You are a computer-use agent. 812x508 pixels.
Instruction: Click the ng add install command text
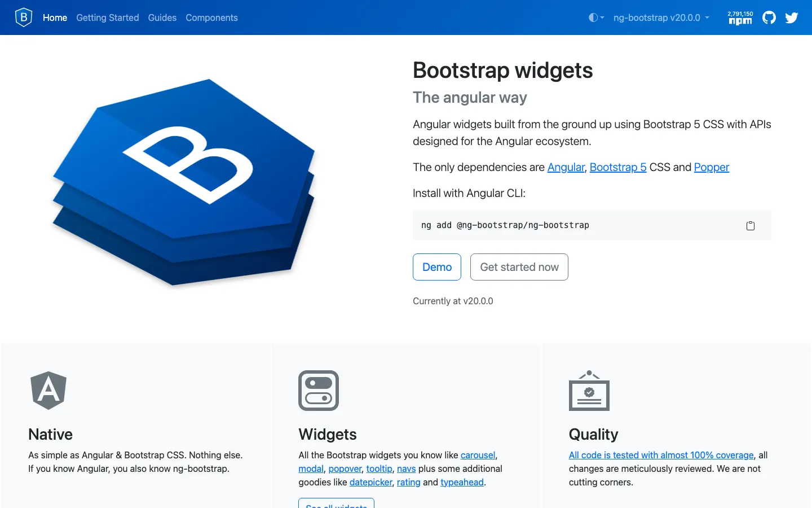pos(505,225)
